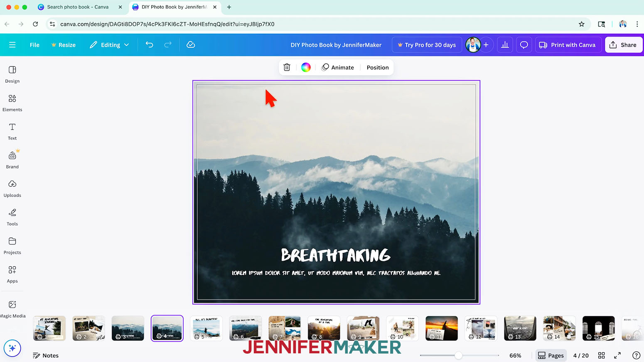Expand the Editing mode dropdown
This screenshot has width=644, height=362.
(x=109, y=45)
